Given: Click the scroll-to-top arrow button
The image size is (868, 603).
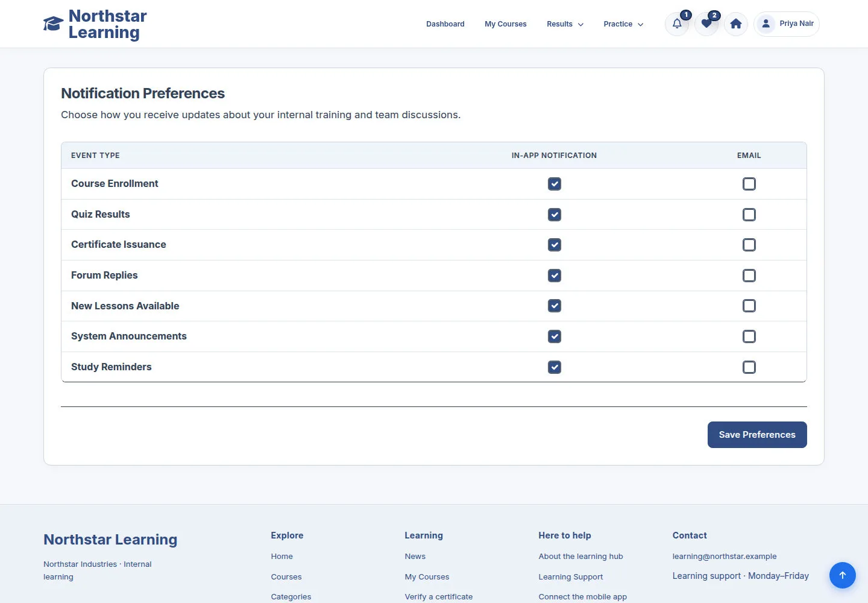Looking at the screenshot, I should pyautogui.click(x=843, y=575).
